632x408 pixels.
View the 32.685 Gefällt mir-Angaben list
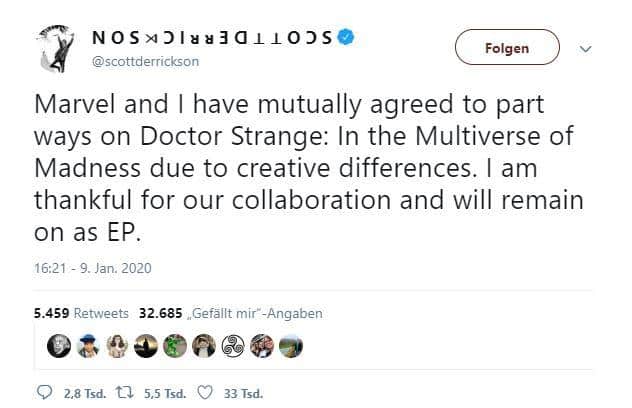231,313
